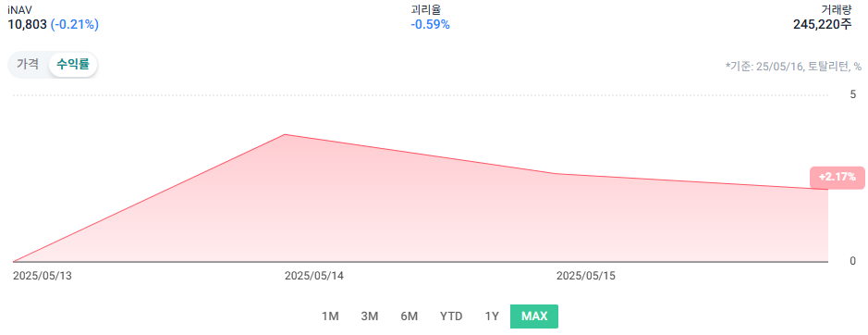
Task: Switch to the 가격 chart view
Action: [x=28, y=65]
